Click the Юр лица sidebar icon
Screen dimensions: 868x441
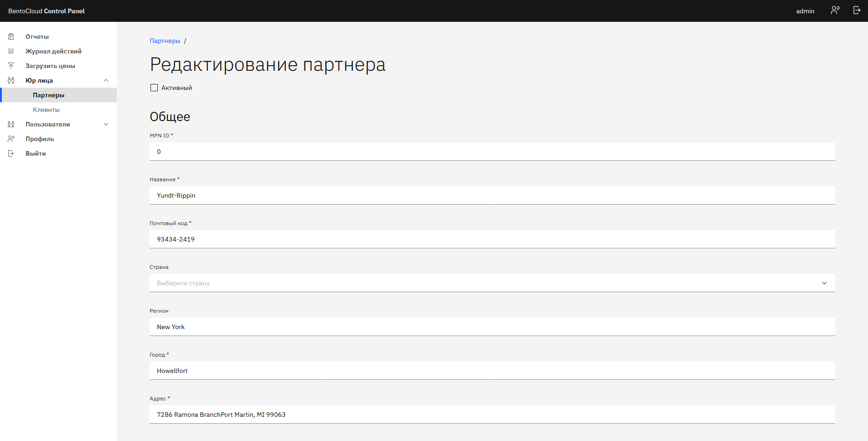11,80
